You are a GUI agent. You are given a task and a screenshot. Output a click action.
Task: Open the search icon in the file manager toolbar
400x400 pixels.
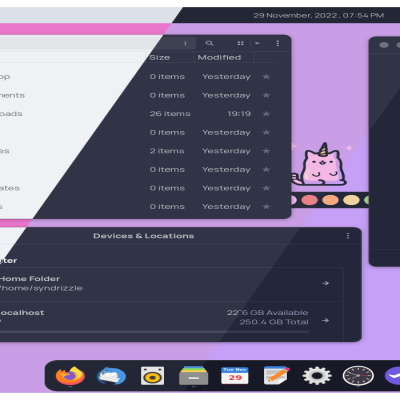(x=209, y=43)
